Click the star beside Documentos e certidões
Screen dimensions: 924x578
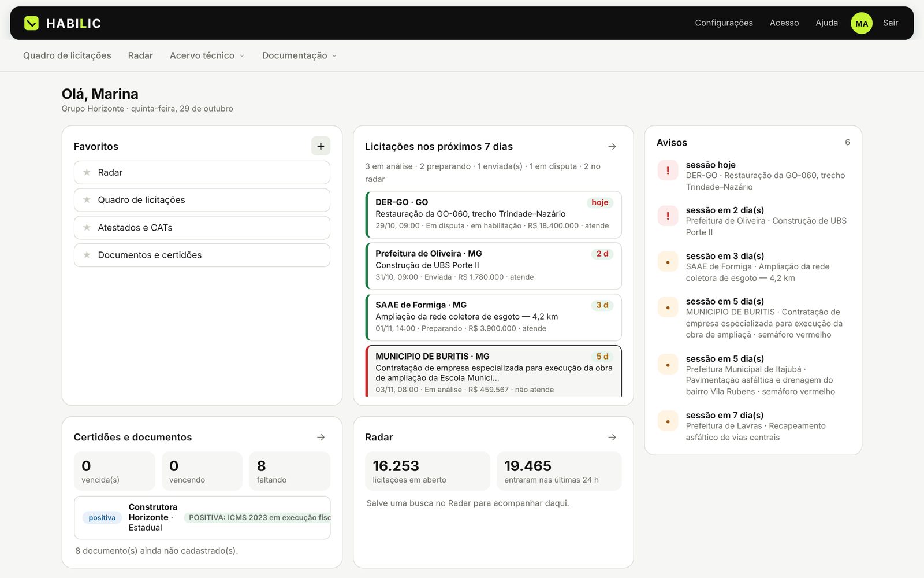[x=87, y=255]
